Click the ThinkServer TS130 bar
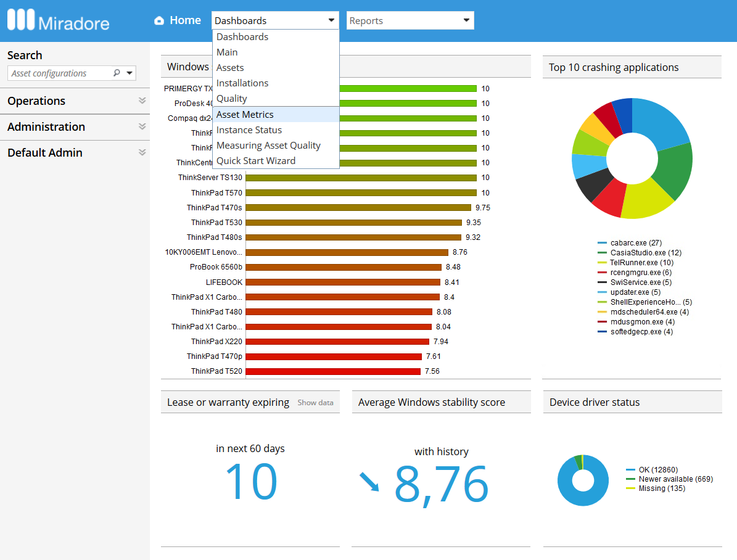 361,178
